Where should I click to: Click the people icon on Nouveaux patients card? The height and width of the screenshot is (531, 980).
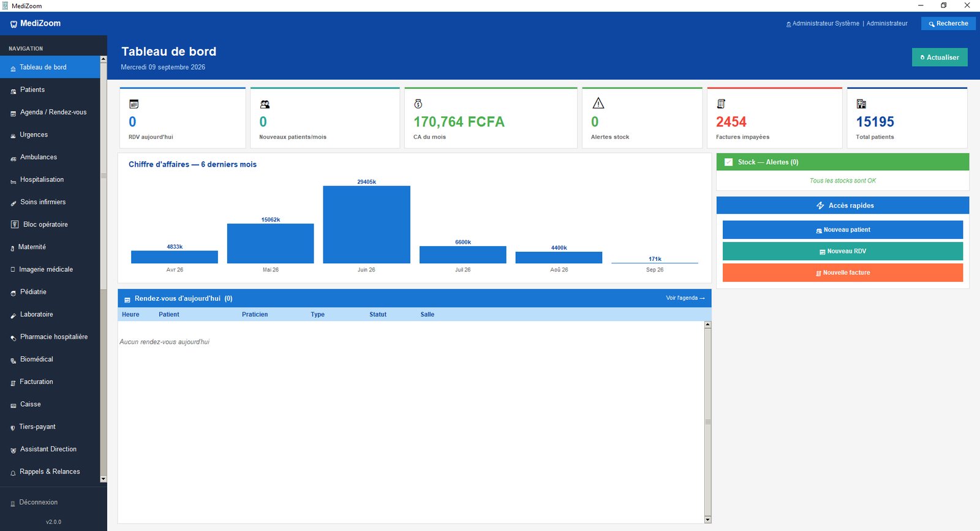(265, 104)
